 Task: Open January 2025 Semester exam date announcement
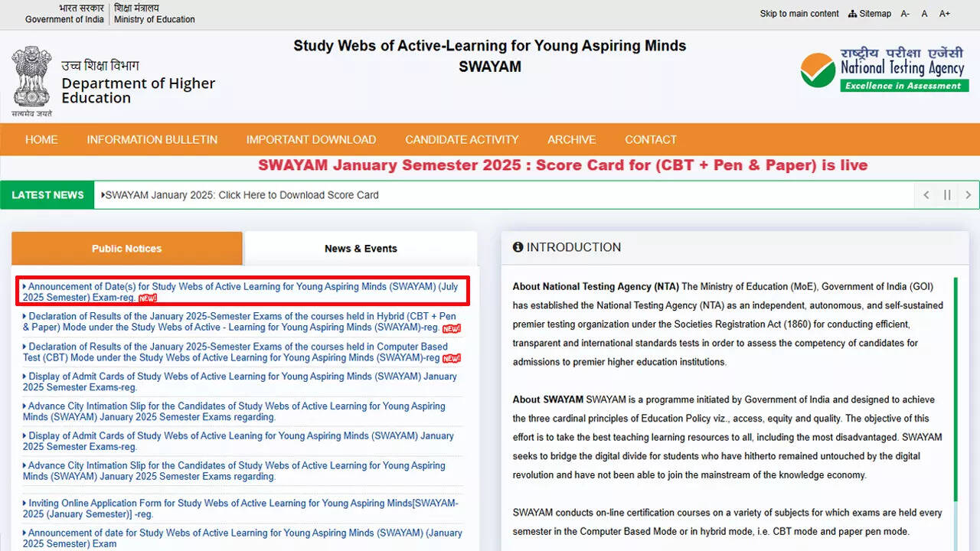coord(242,539)
